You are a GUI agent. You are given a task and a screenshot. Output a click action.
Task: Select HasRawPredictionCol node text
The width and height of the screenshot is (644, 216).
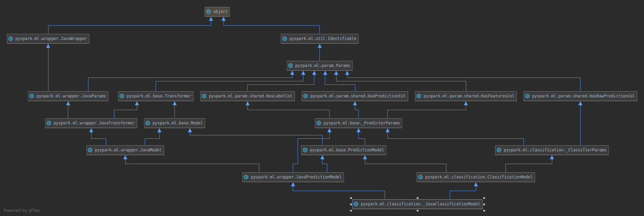pyautogui.click(x=583, y=96)
